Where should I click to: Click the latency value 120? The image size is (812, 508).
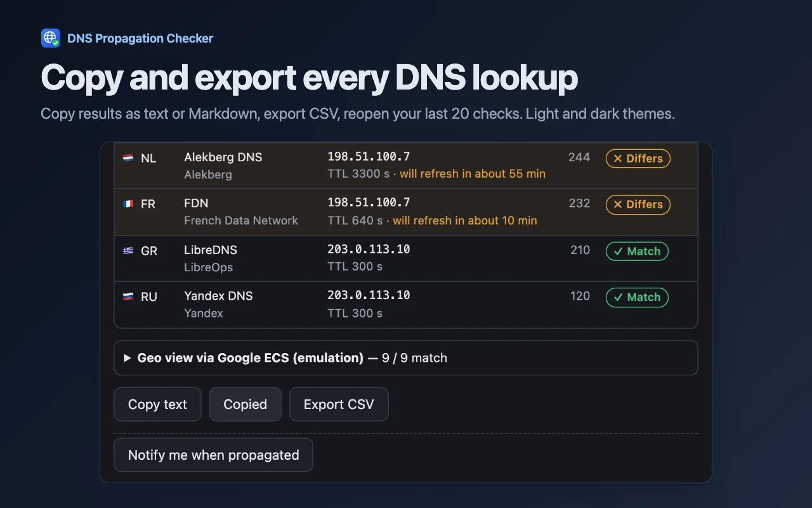[580, 296]
